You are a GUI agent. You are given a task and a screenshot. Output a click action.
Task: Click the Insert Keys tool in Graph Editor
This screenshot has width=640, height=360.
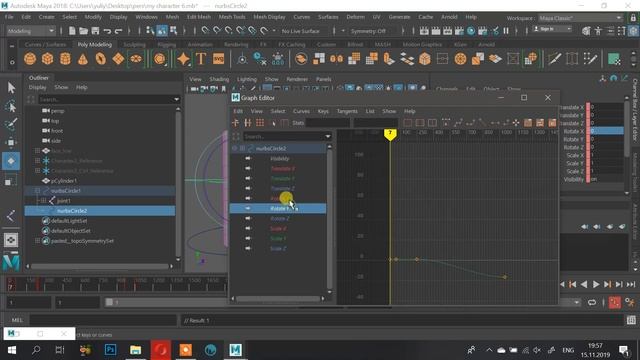click(x=248, y=123)
